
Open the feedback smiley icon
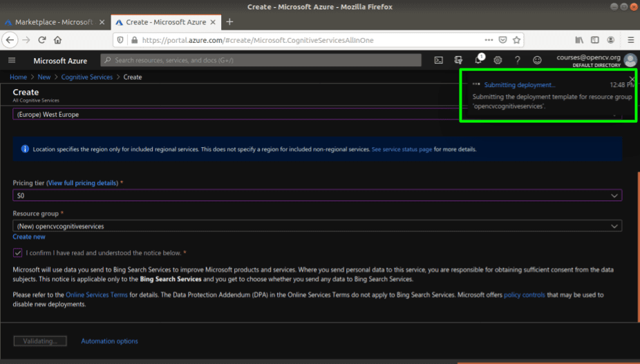537,60
